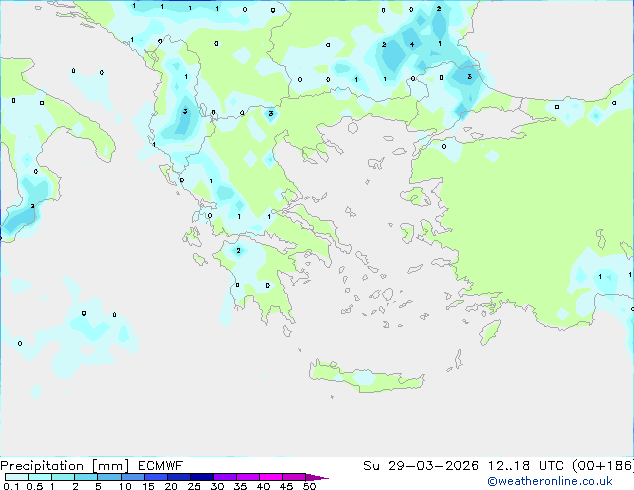Pick the 10–15 mm blue legend segment

pos(132,477)
